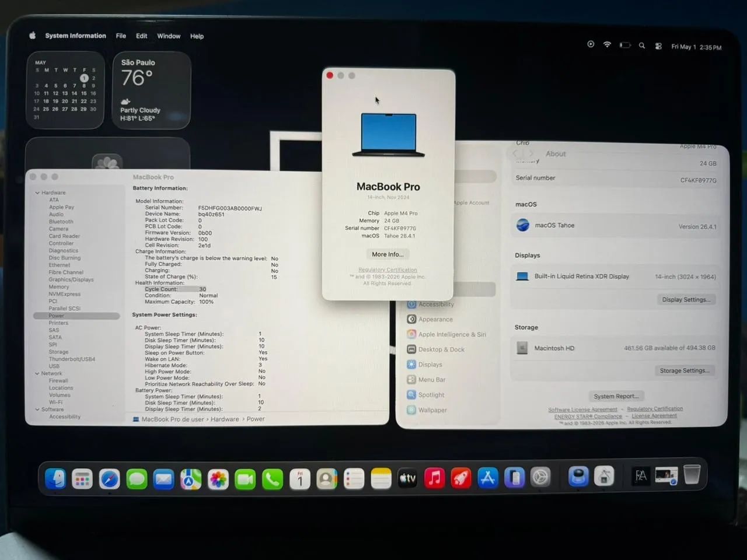Image resolution: width=747 pixels, height=560 pixels.
Task: Launch Maps from the Dock
Action: pyautogui.click(x=191, y=479)
